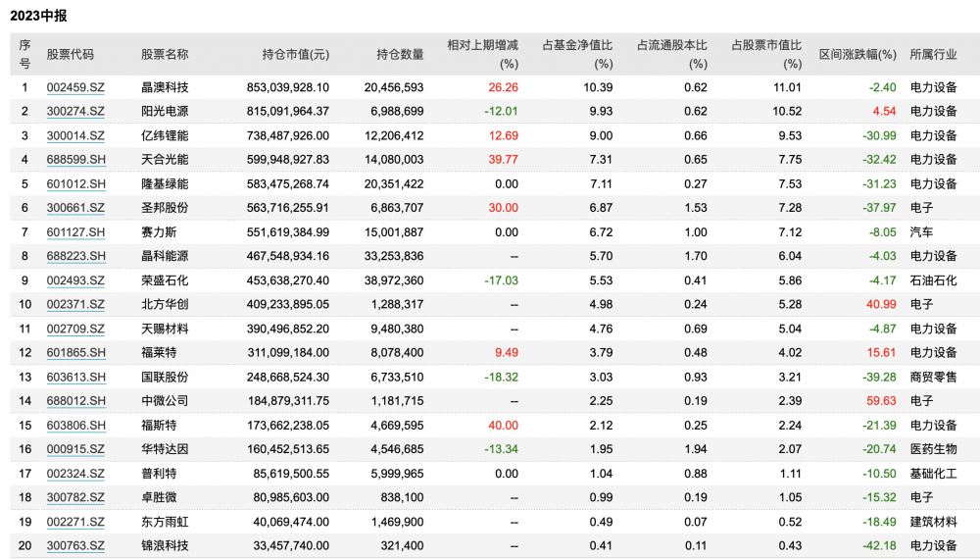Select stock code 688012.SH

tap(75, 400)
